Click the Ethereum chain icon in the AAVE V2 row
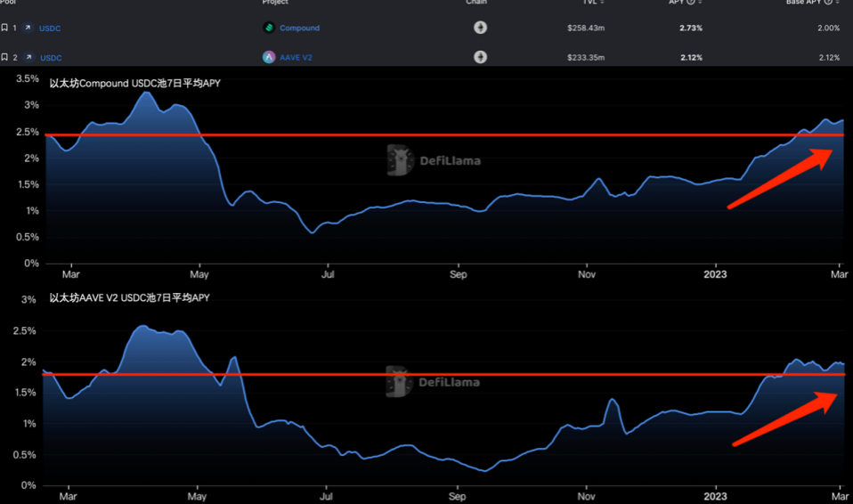The width and height of the screenshot is (853, 504). pos(480,57)
